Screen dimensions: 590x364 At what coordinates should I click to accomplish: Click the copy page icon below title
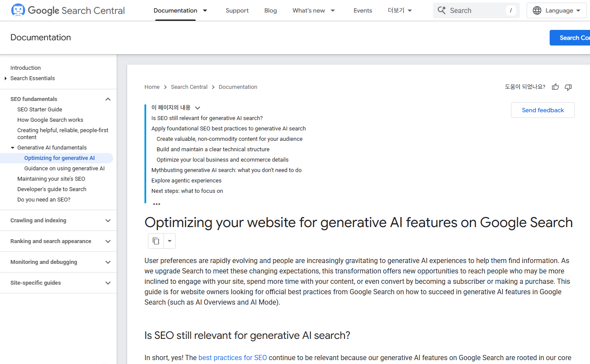[x=156, y=241]
